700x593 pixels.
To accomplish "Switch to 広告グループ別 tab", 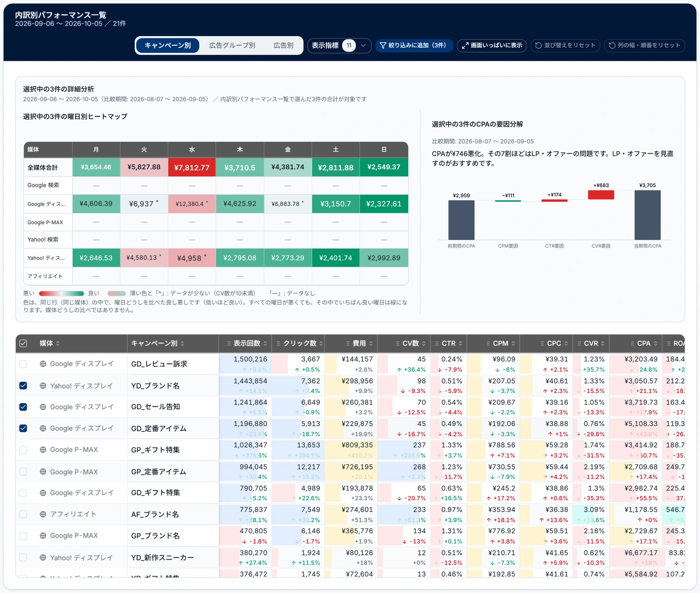I will pos(232,45).
